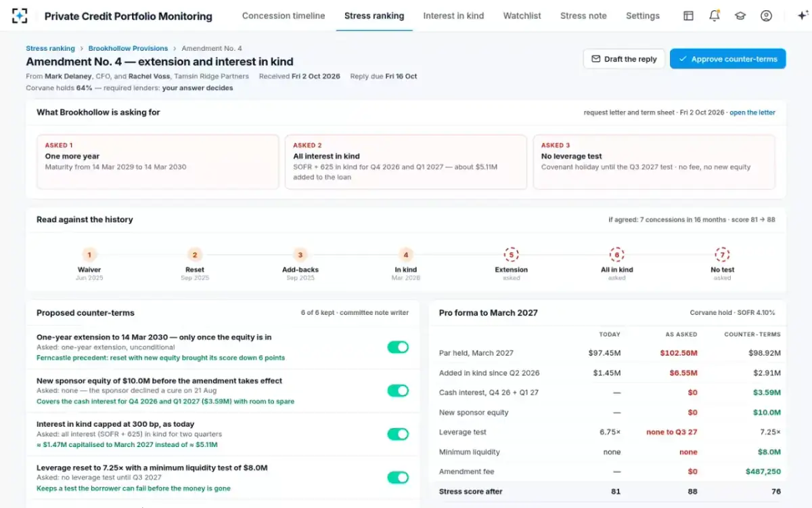Image resolution: width=812 pixels, height=508 pixels.
Task: Follow Brookhollow Provisions breadcrumb link
Action: pyautogui.click(x=128, y=49)
